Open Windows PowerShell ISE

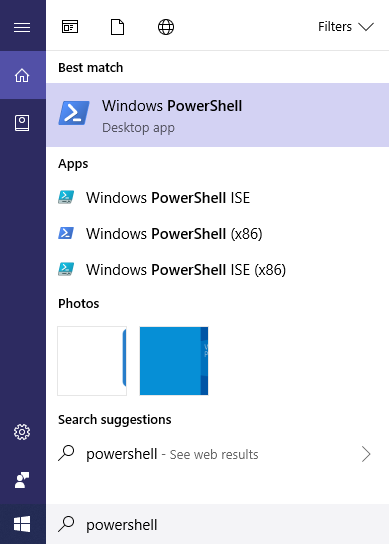(x=218, y=198)
